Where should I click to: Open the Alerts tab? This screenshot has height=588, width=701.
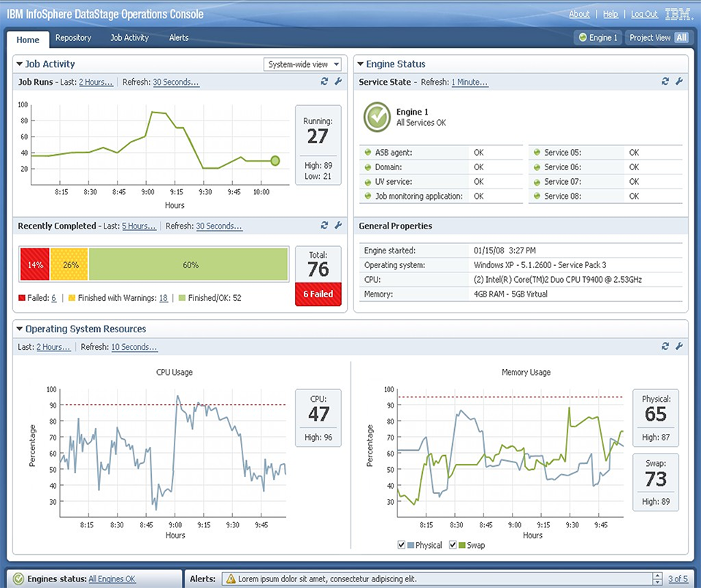(x=179, y=38)
